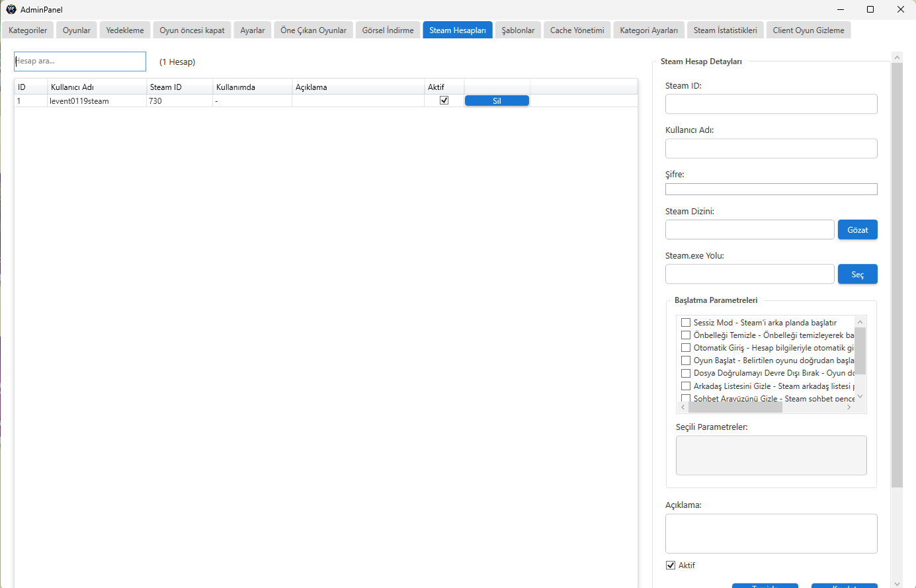Screen dimensions: 916x588
Task: Check Sohbet Arayüzünü Gizle parameter
Action: tap(686, 398)
